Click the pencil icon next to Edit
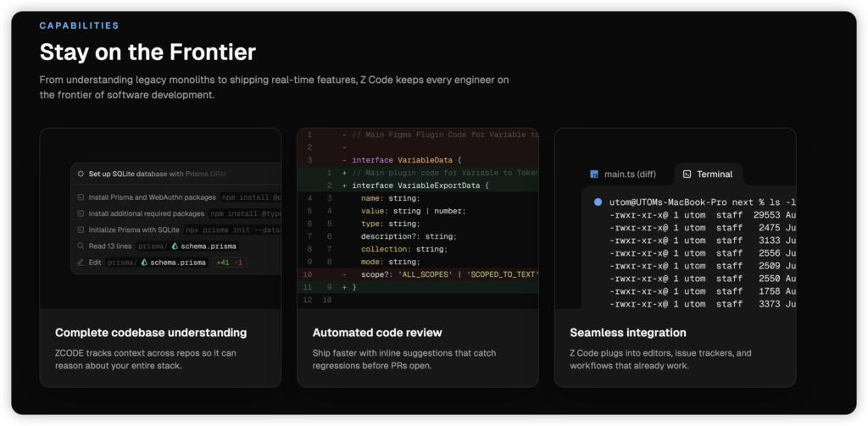The height and width of the screenshot is (426, 868). pos(81,263)
